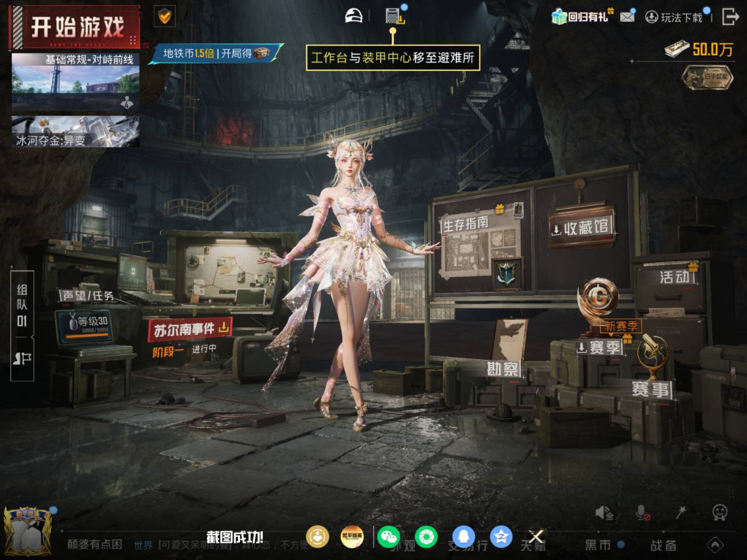747x560 pixels.
Task: Toggle the microphone mute icon
Action: point(642,512)
